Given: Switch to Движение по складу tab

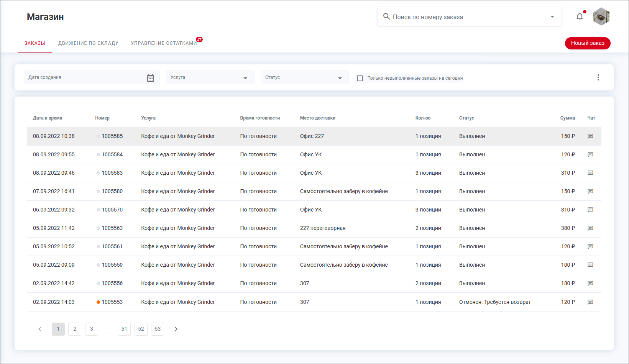Looking at the screenshot, I should [x=88, y=43].
